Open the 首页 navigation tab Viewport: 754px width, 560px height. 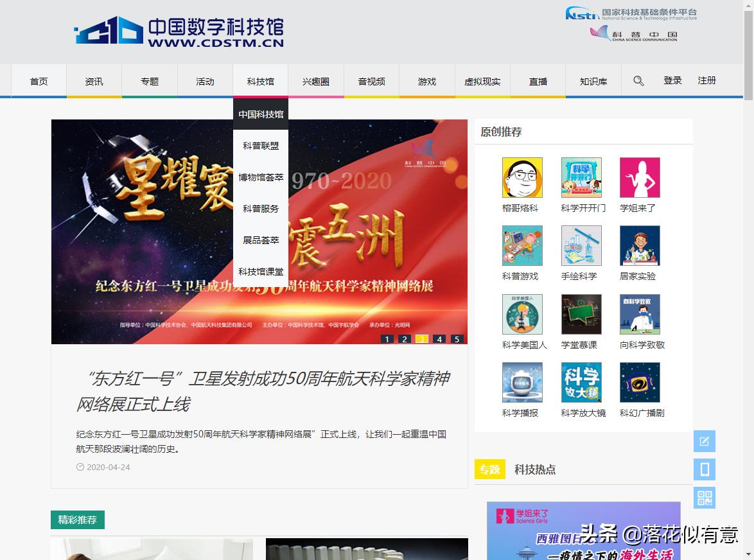click(38, 80)
